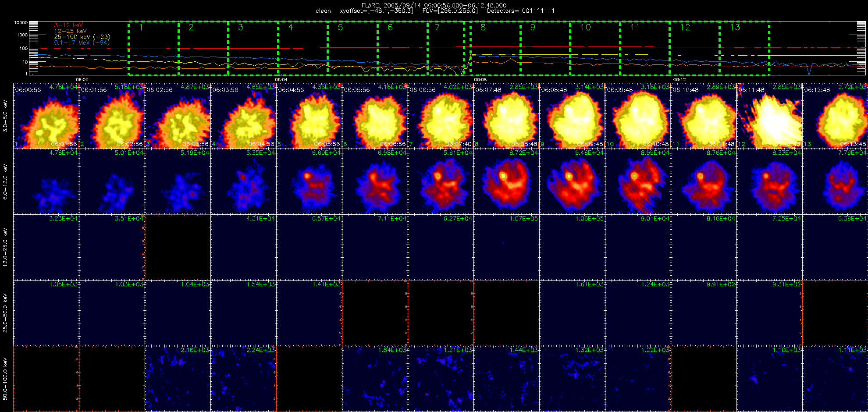Open the 6.0-12.0 keV image labeled 5.35E+04
Viewport: 868px width, 412px height.
[244, 181]
